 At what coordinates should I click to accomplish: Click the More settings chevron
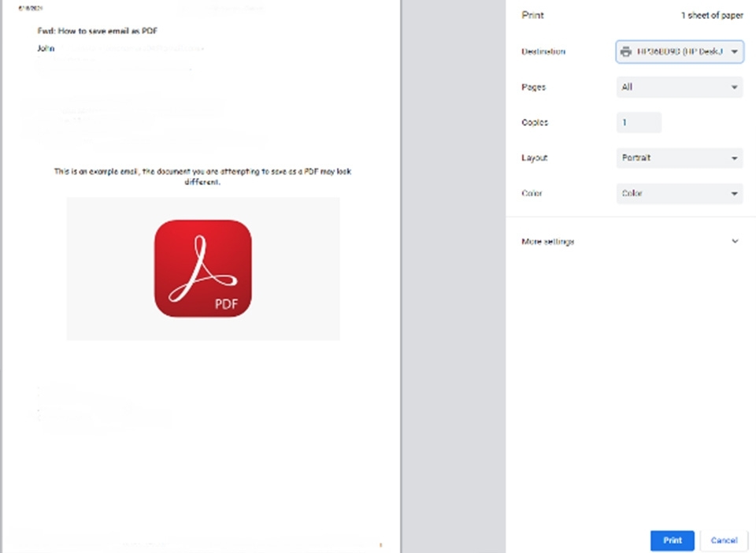pyautogui.click(x=734, y=241)
